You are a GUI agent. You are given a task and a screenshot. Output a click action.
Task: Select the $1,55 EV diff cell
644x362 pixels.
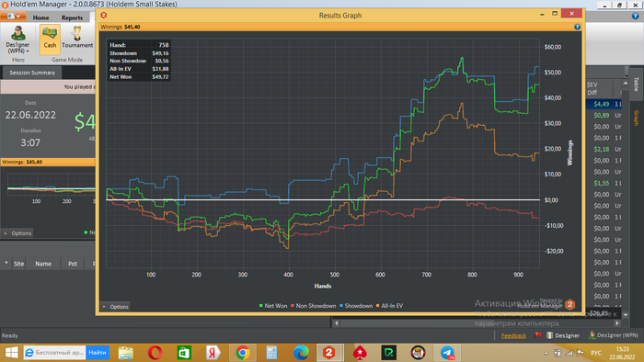[602, 183]
